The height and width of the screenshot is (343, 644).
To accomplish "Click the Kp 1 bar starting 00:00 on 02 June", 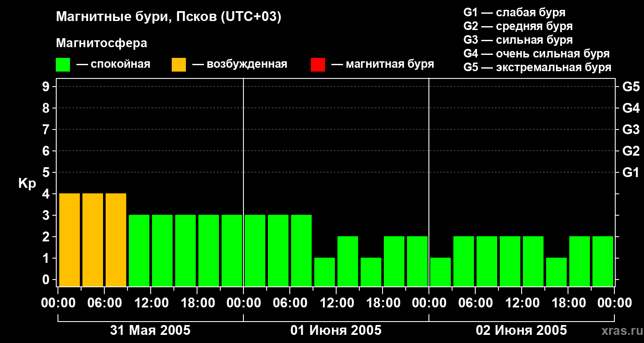I will (x=440, y=272).
